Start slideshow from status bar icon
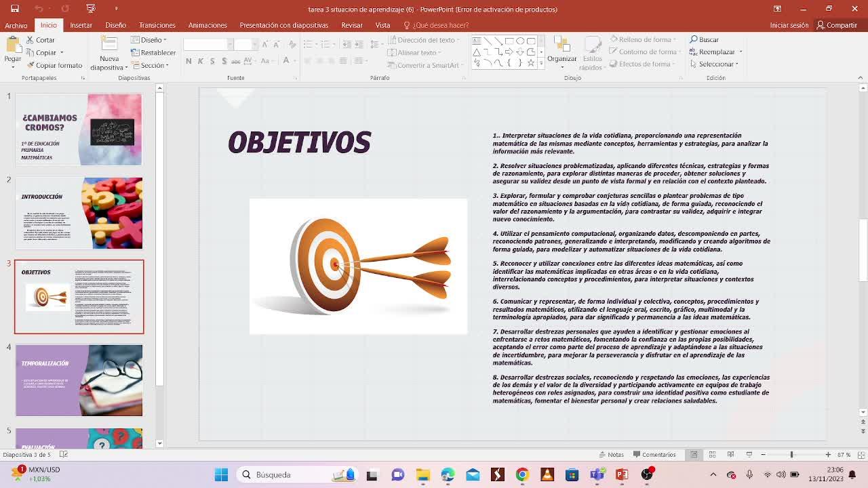Screen dimensions: 868x488 [749, 455]
